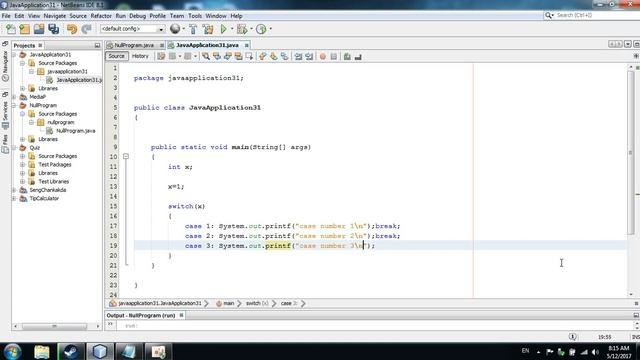Viewport: 640px width, 360px height.
Task: Click the Find Previous Occurrence icon
Action: coord(217,57)
